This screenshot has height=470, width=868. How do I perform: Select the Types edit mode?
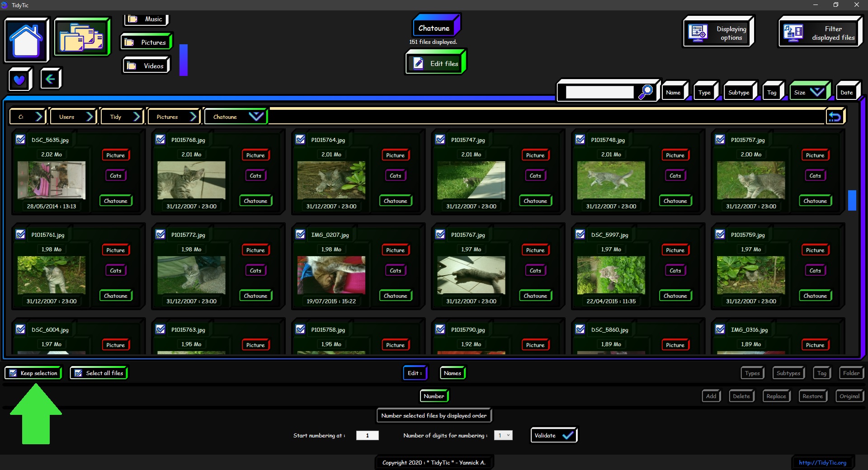(752, 373)
